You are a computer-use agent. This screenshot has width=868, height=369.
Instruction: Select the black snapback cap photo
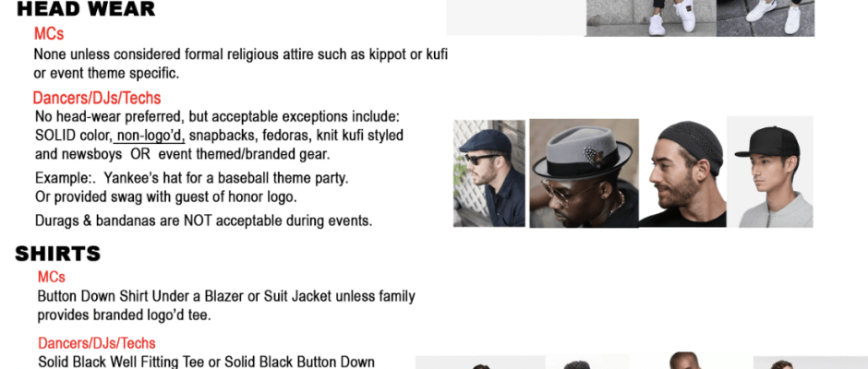coord(770,173)
